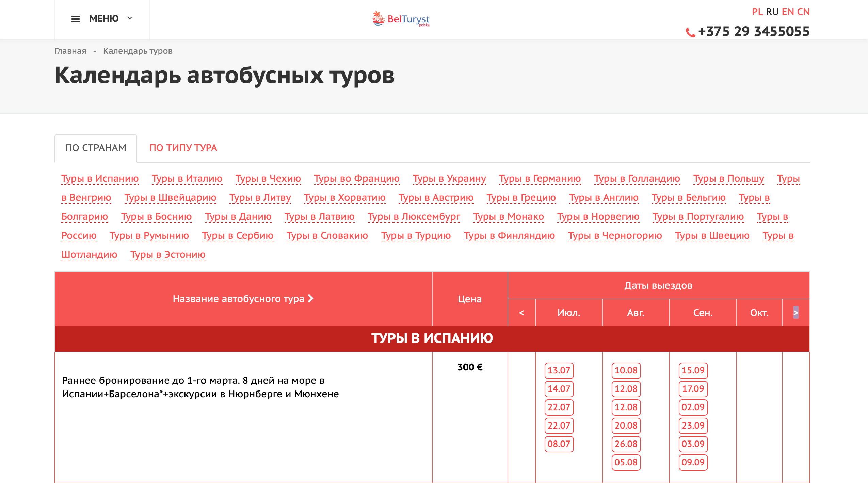Viewport: 868px width, 483px height.
Task: Open Туры в Данию link
Action: (x=238, y=216)
